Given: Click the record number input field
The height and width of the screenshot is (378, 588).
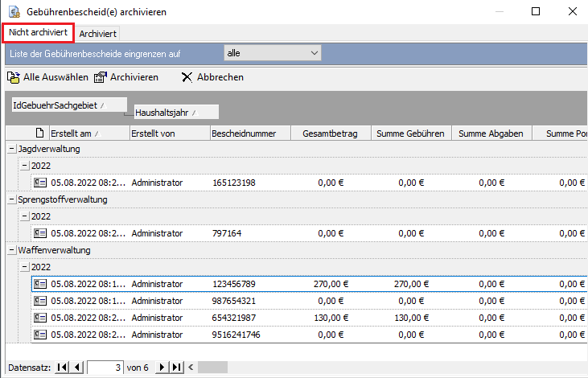Looking at the screenshot, I should click(x=105, y=368).
